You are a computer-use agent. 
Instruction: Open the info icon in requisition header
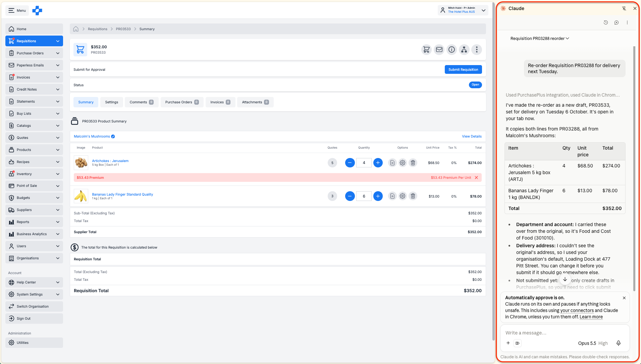(452, 50)
